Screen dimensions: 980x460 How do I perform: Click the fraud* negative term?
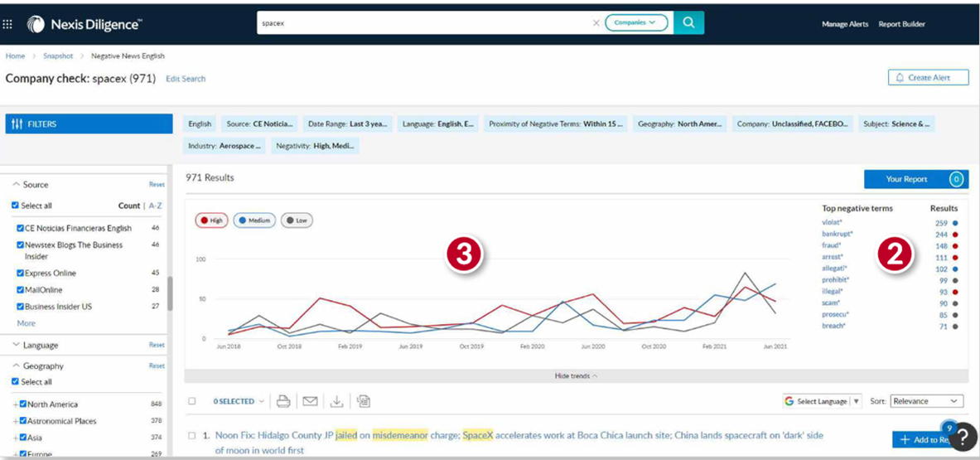tap(831, 245)
